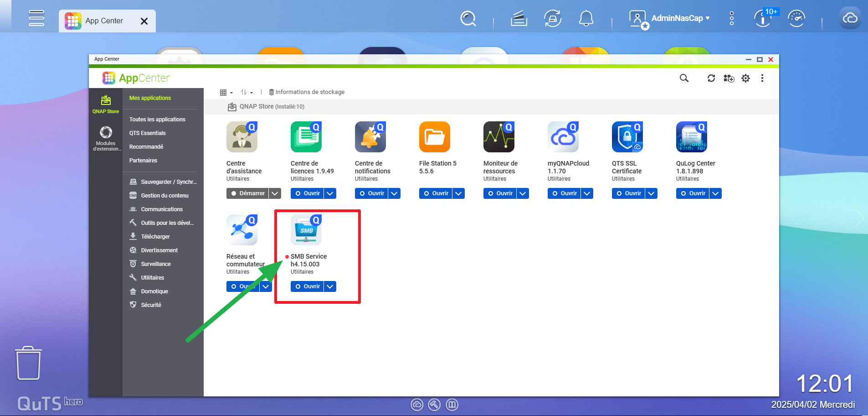Select Modules d'extension in left sidebar

point(106,139)
